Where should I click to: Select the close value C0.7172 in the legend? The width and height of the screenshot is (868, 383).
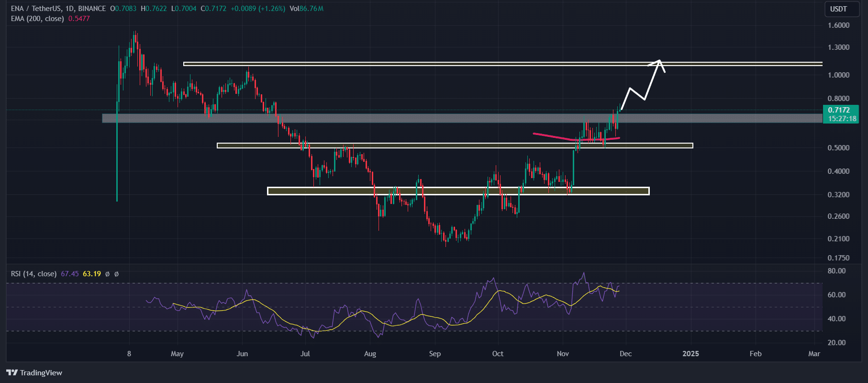pyautogui.click(x=213, y=9)
